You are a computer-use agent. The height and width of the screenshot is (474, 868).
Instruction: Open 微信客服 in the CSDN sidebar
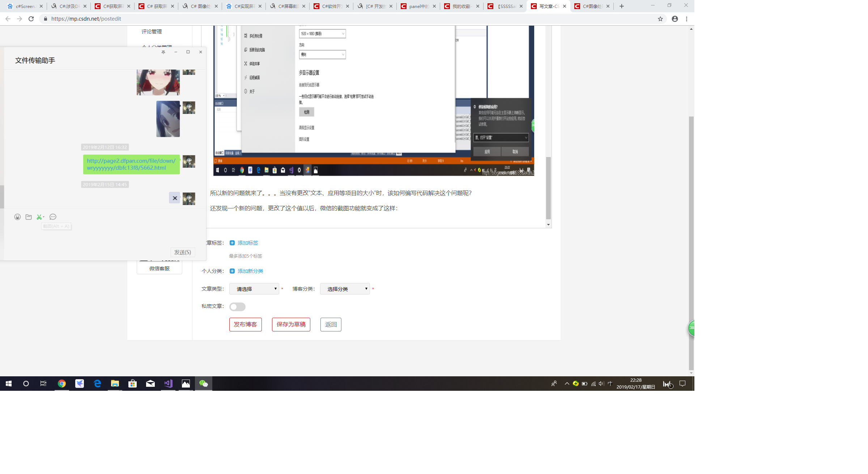click(x=159, y=268)
